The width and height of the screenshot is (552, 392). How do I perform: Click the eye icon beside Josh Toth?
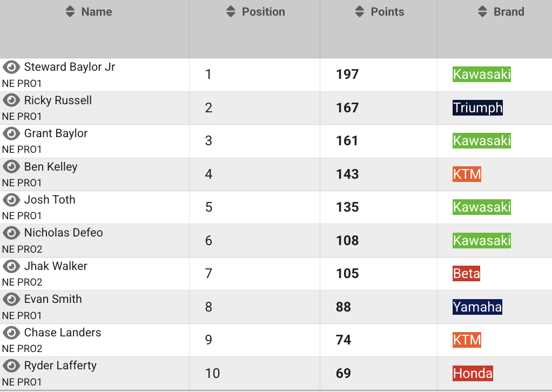pyautogui.click(x=11, y=200)
